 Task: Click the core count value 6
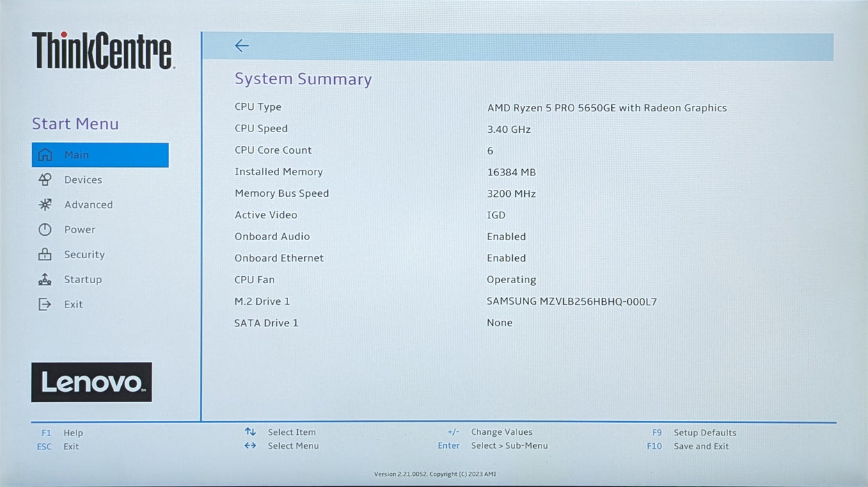(490, 151)
